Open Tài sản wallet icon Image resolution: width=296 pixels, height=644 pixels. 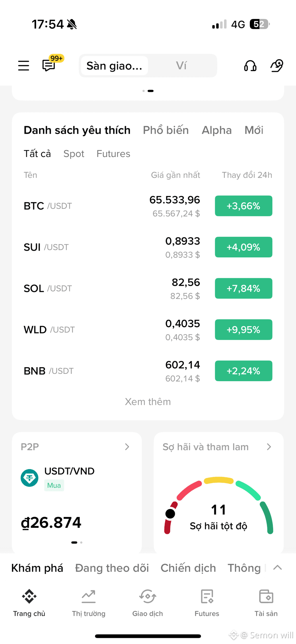point(266,596)
